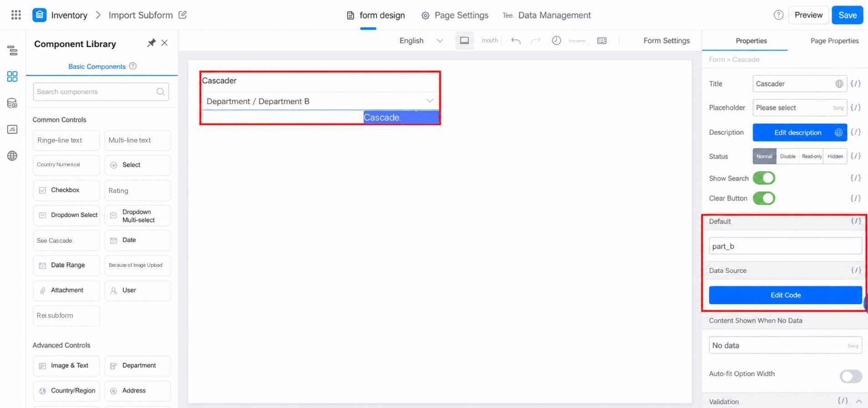Toggle the Show Search switch
The height and width of the screenshot is (408, 868).
(x=764, y=178)
